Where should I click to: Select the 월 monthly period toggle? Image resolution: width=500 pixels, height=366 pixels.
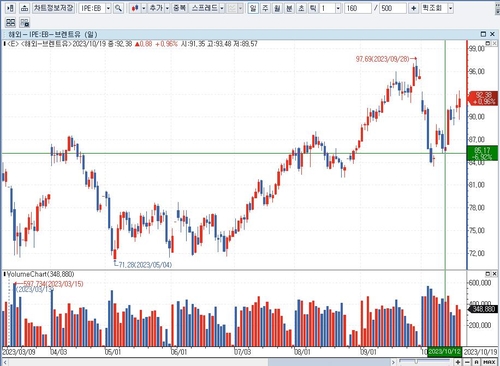(x=277, y=8)
